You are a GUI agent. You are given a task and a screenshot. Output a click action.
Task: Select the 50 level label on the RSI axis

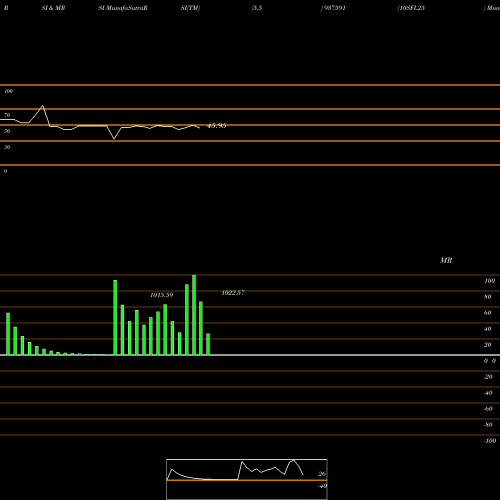point(7,131)
